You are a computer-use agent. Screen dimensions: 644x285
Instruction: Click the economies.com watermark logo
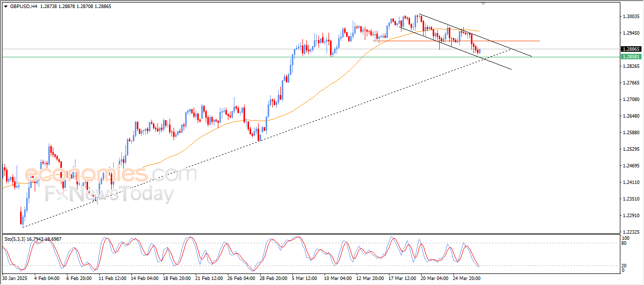[x=111, y=174]
